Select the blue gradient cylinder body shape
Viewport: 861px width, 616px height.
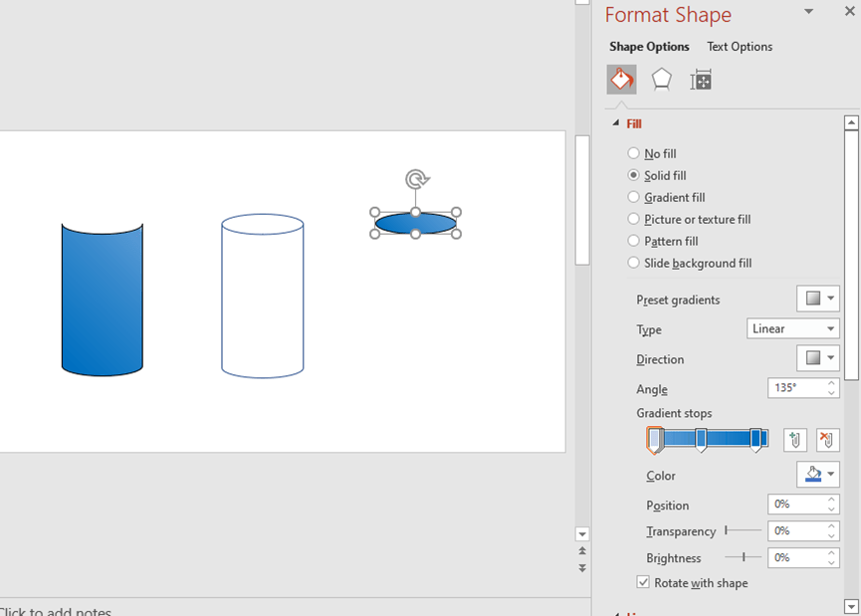(103, 300)
